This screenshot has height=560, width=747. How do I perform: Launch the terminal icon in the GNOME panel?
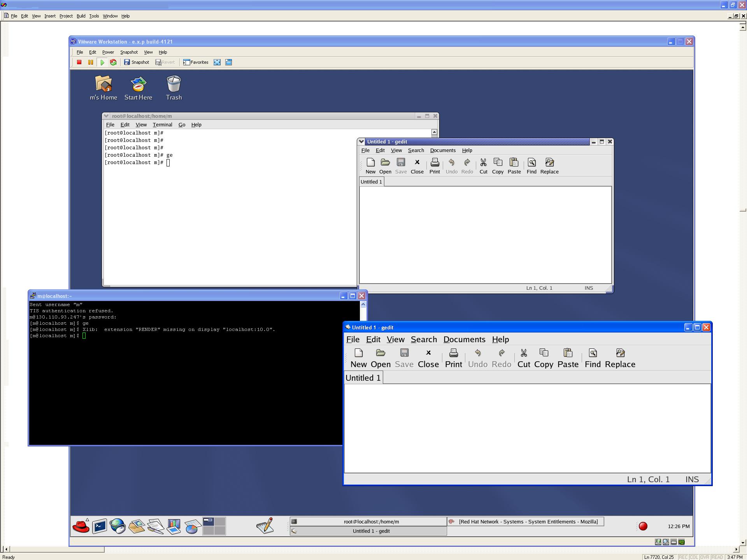click(x=99, y=526)
